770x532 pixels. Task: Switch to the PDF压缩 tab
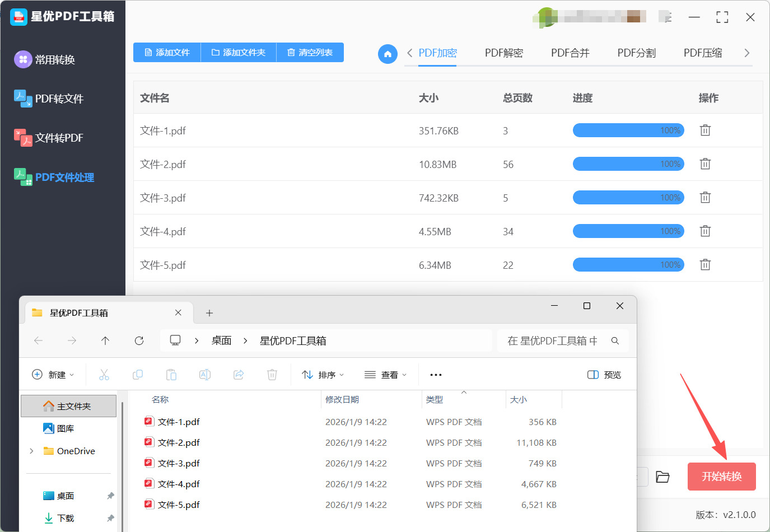tap(702, 53)
